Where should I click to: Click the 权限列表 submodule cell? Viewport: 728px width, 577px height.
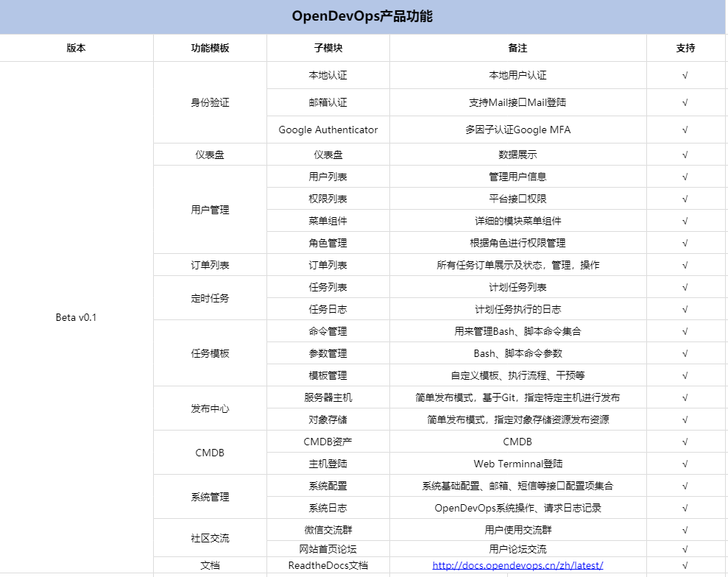(x=328, y=199)
